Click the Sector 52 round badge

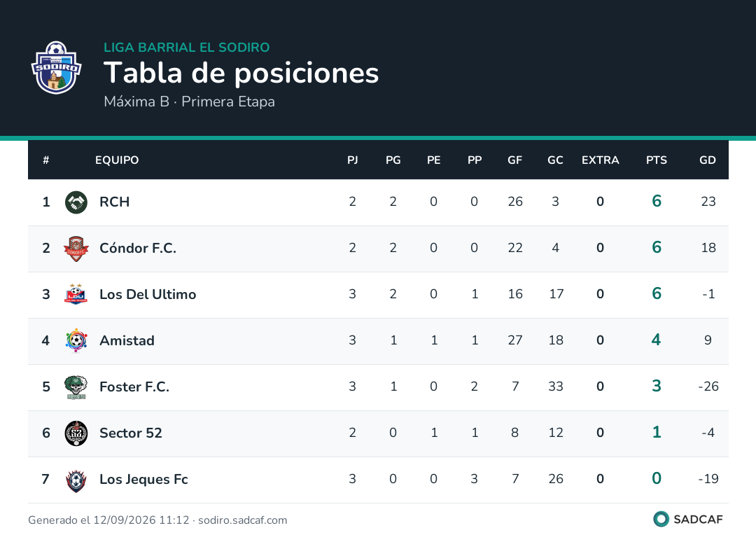pos(76,433)
